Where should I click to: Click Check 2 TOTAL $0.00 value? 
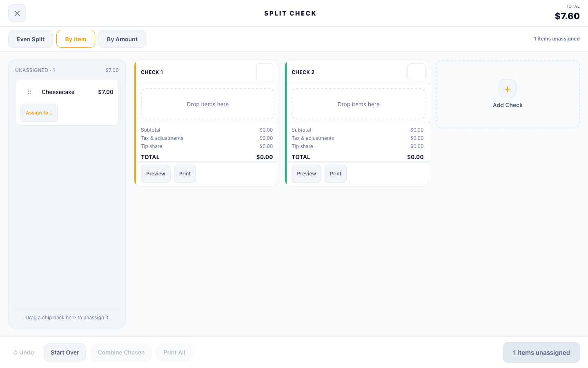[415, 157]
